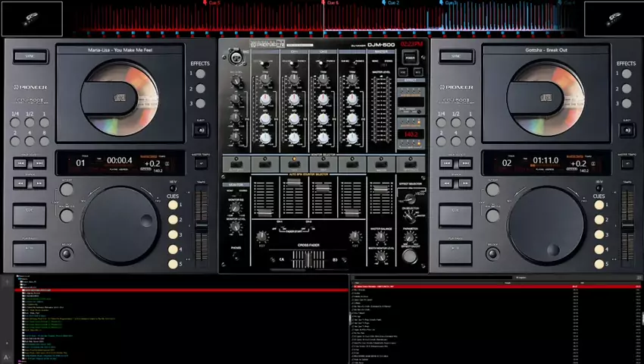644x364 pixels.
Task: Set the 8 beat loop on the right deck
Action: click(470, 141)
